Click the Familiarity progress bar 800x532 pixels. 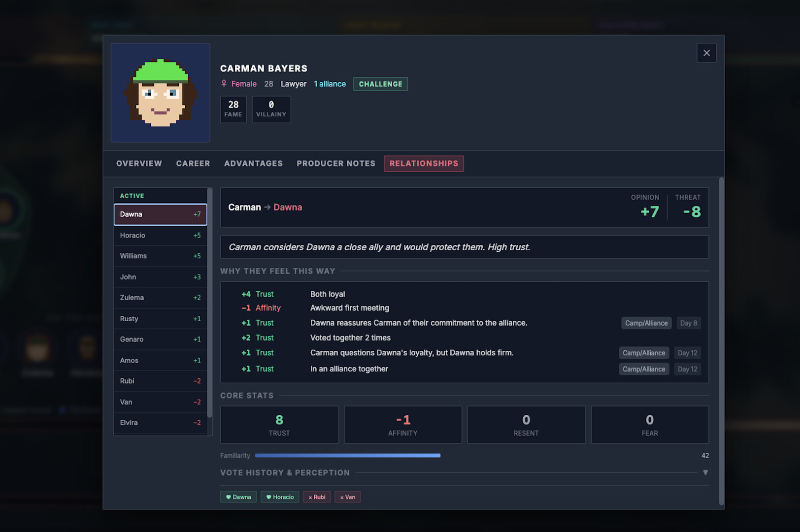point(347,455)
